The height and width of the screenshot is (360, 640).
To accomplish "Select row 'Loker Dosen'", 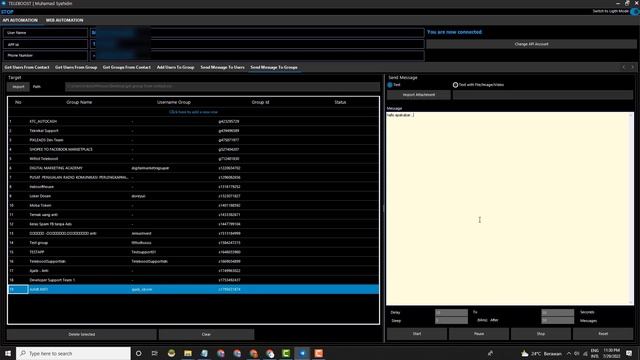I will (x=193, y=196).
